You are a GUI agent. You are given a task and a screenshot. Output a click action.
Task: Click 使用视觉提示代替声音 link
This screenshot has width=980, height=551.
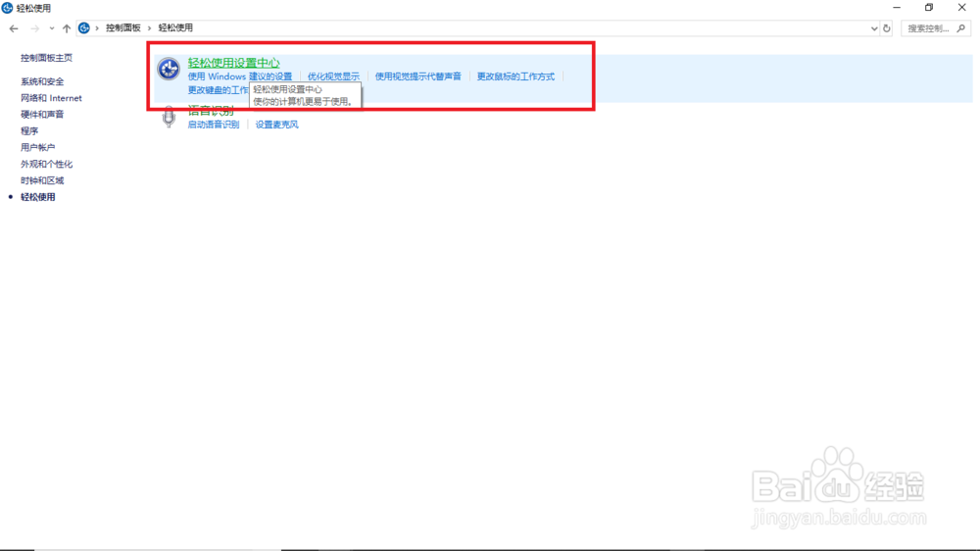(418, 76)
